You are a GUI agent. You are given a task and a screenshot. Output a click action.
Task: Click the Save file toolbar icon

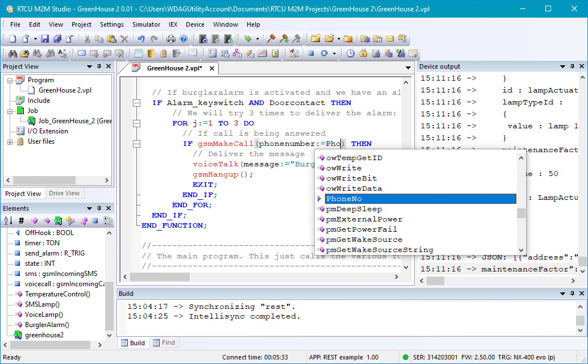point(45,39)
